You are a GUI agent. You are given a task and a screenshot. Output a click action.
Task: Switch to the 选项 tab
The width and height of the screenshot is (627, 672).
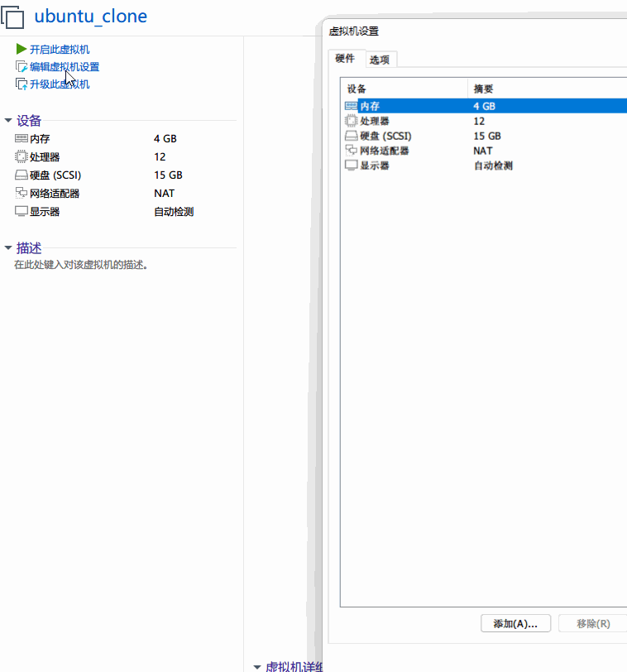[380, 60]
